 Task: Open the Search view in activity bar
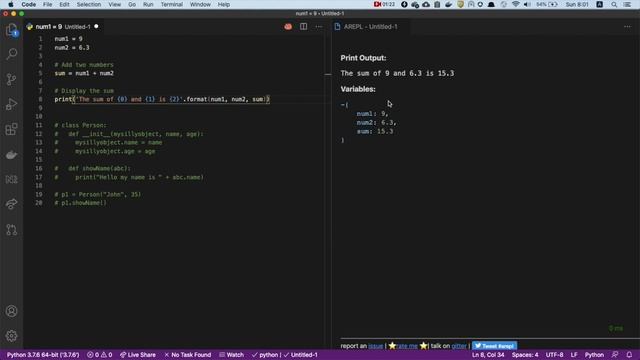tap(11, 53)
